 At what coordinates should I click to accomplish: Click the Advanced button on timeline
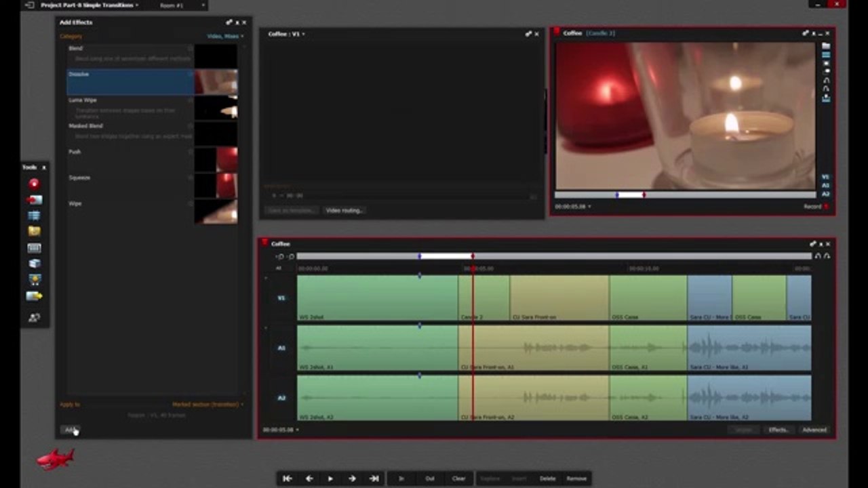point(814,430)
